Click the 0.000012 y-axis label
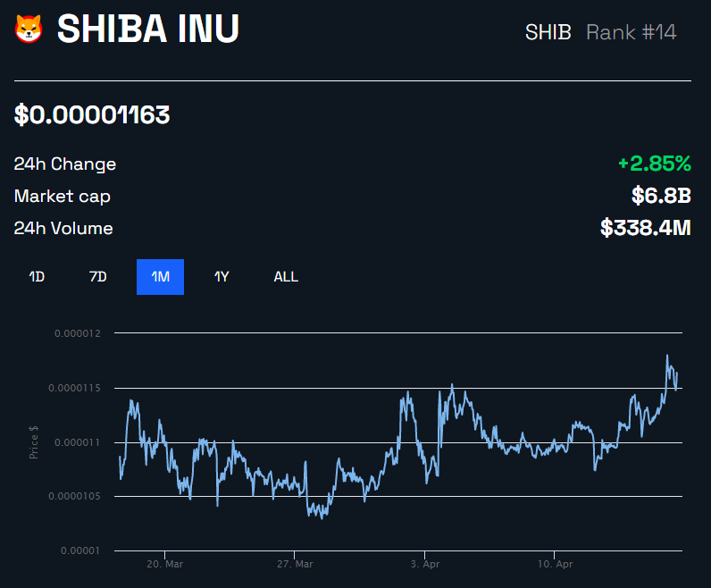Viewport: 711px width, 588px height. click(x=78, y=333)
